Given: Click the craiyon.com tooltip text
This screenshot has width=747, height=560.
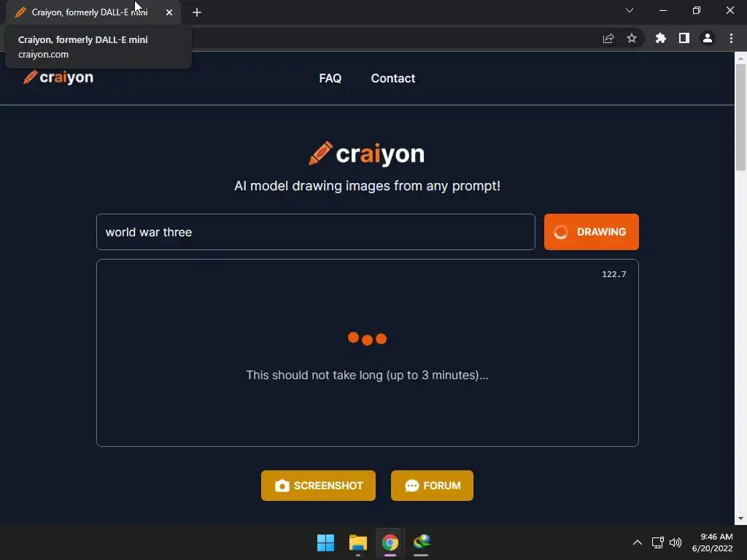Looking at the screenshot, I should (x=43, y=54).
